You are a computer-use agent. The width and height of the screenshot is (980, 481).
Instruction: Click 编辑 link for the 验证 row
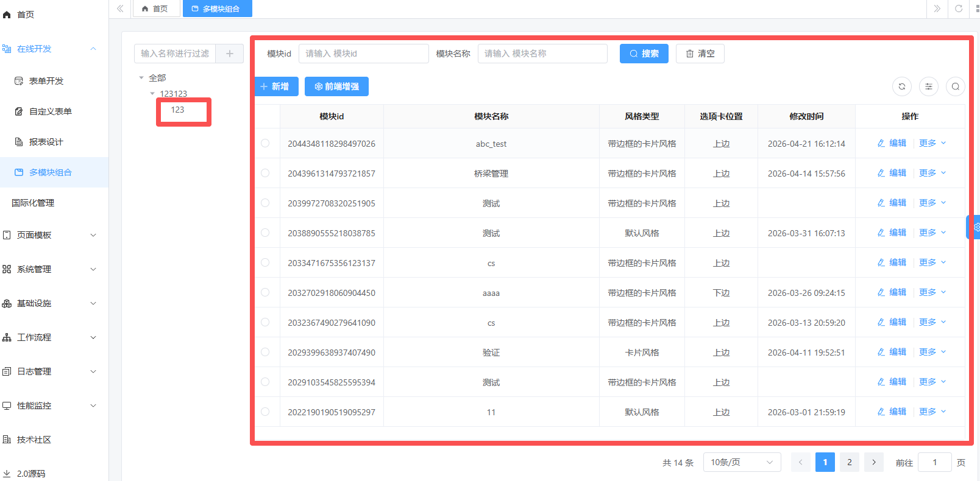coord(892,352)
